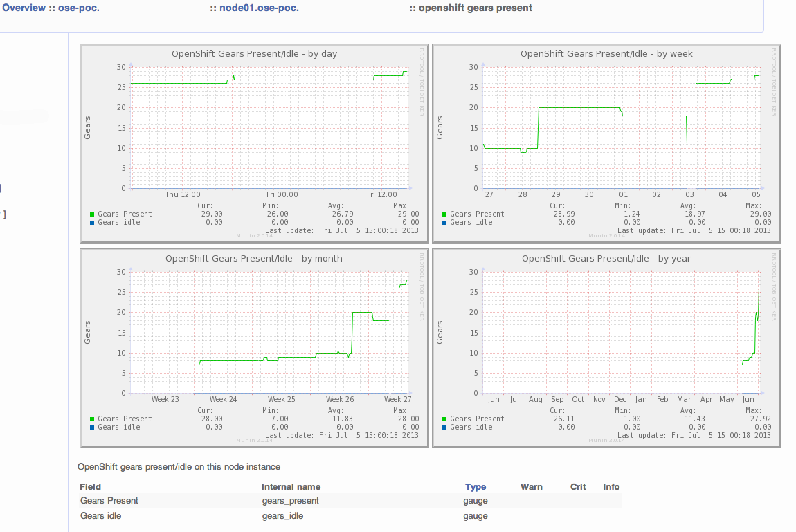Click the 'Warn' column header
796x532 pixels.
[531, 487]
